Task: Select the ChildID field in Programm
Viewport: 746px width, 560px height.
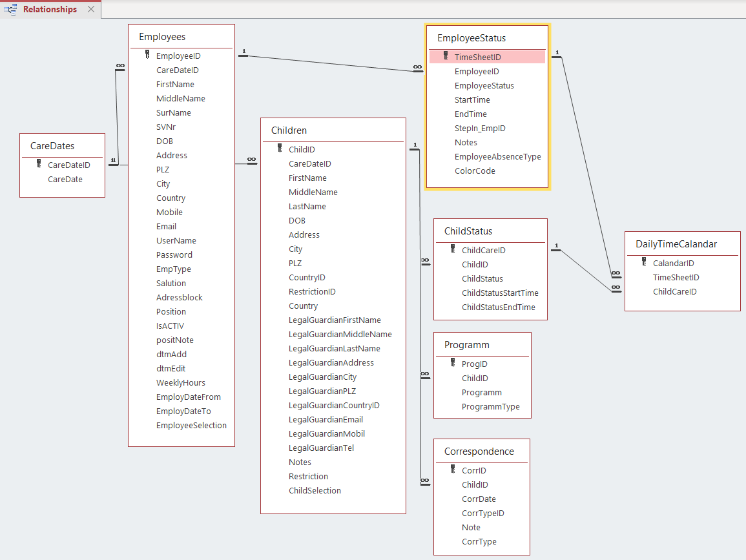Action: pyautogui.click(x=475, y=379)
